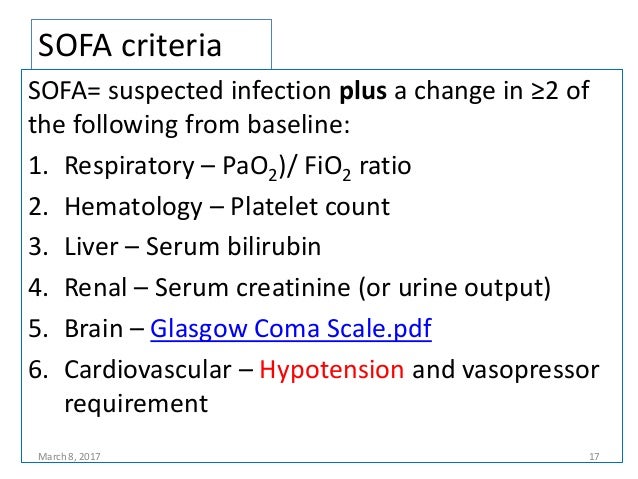Select the word Brain in item five
Screen dimensions: 638x479
click(94, 329)
